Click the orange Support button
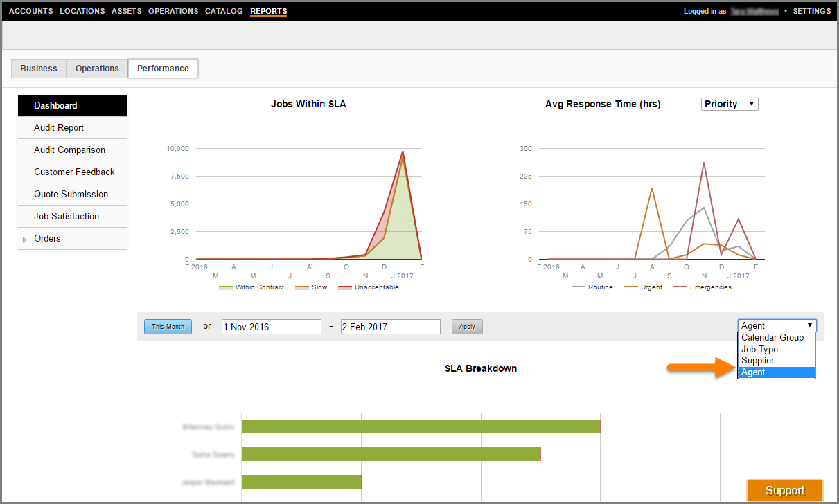The height and width of the screenshot is (504, 839). pos(784,491)
